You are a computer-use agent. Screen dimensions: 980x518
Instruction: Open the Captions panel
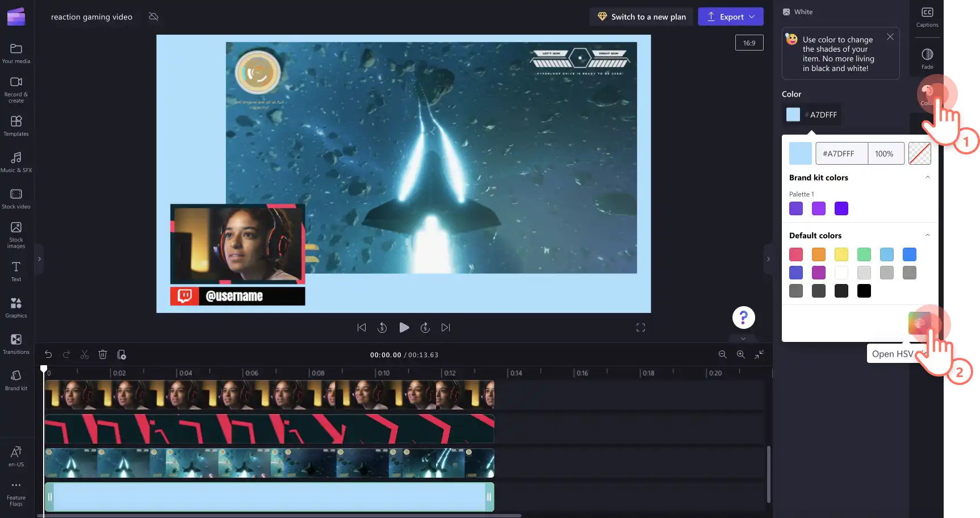pyautogui.click(x=927, y=17)
